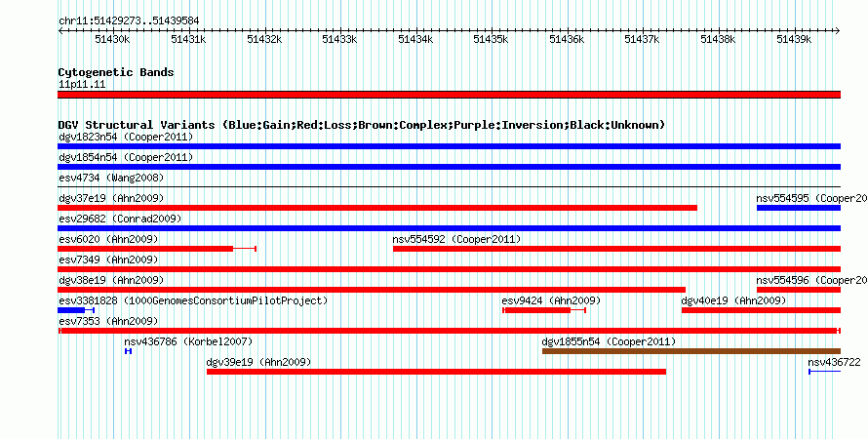The height and width of the screenshot is (439, 868).
Task: Open the nsv436722 label
Action: click(834, 363)
